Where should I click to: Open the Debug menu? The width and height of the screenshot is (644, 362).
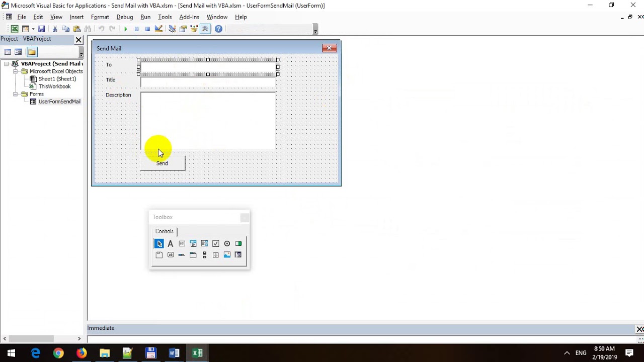pyautogui.click(x=125, y=17)
